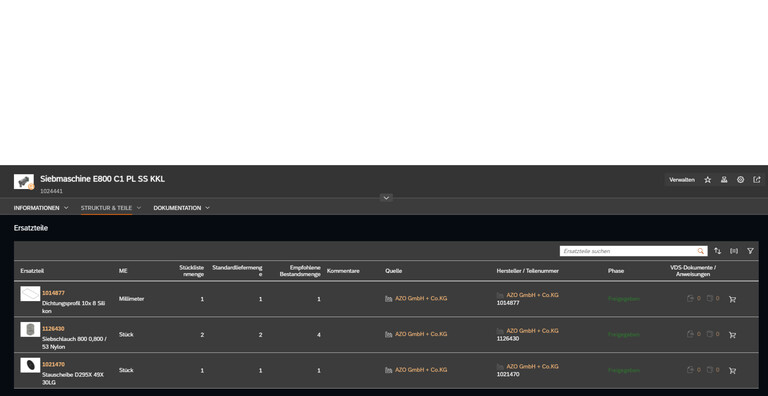Open the thumbnail of part 1014877
768x396 pixels.
pyautogui.click(x=30, y=294)
